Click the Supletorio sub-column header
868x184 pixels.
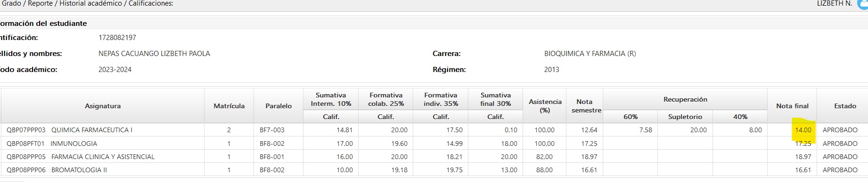pyautogui.click(x=685, y=117)
